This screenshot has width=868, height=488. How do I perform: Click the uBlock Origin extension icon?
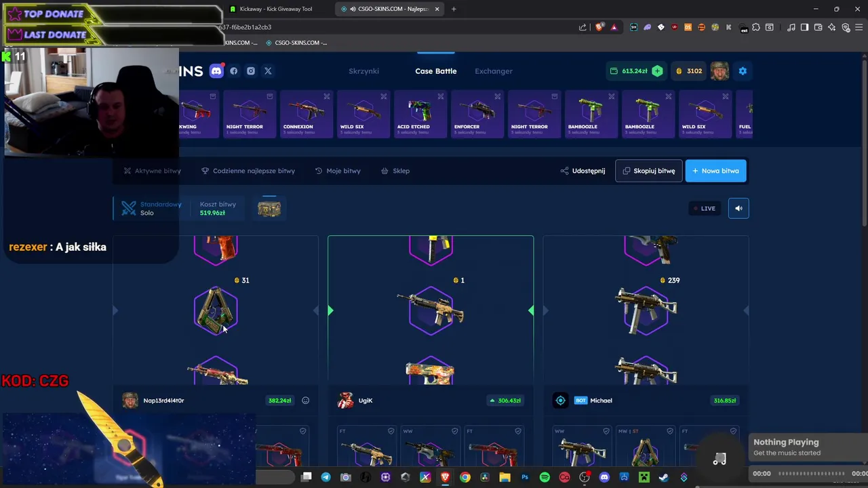pyautogui.click(x=674, y=27)
